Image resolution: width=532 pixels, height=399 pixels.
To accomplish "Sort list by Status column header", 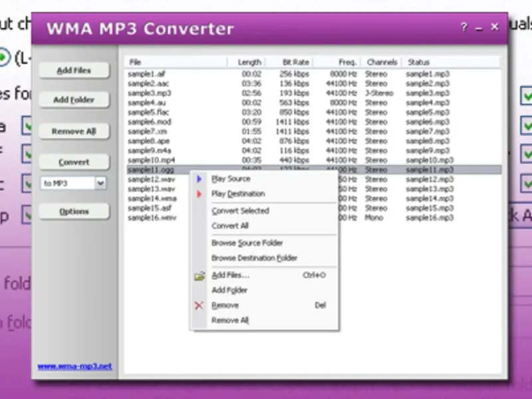I will coord(452,62).
